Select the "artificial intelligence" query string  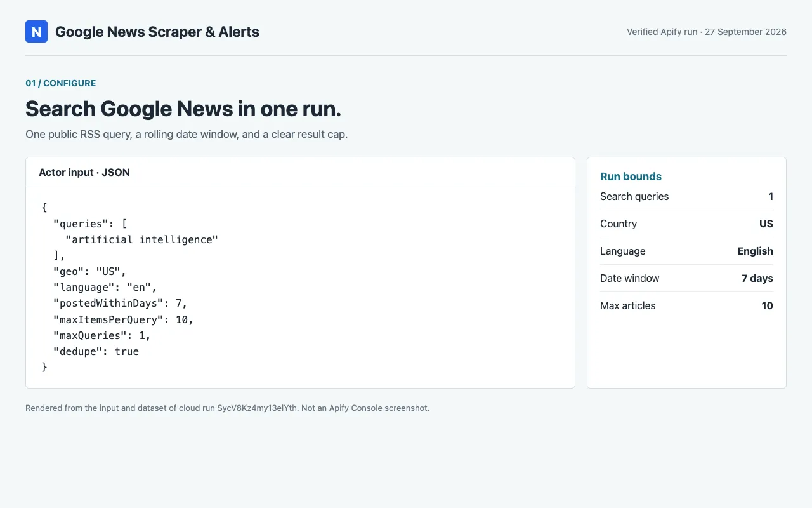click(141, 239)
